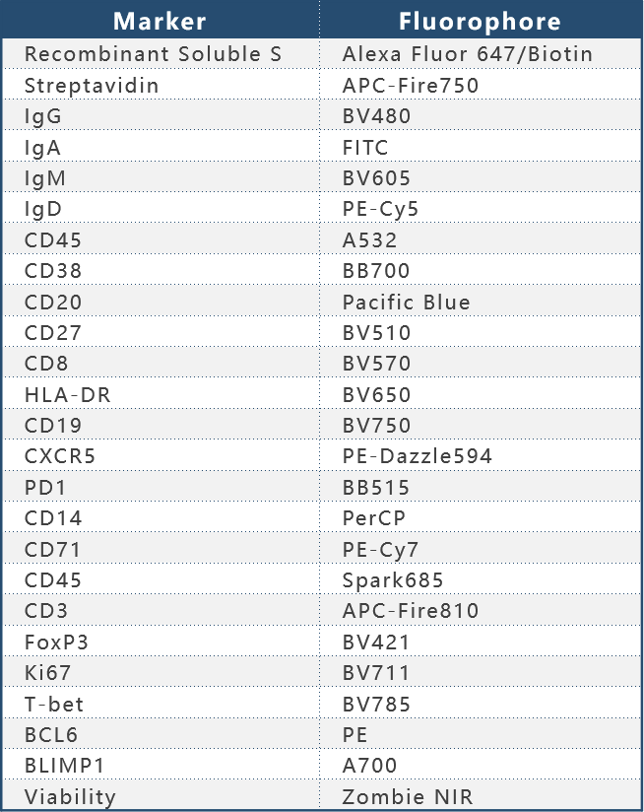The height and width of the screenshot is (812, 644).
Task: Select the Recombinant Soluble S cell
Action: [x=153, y=54]
